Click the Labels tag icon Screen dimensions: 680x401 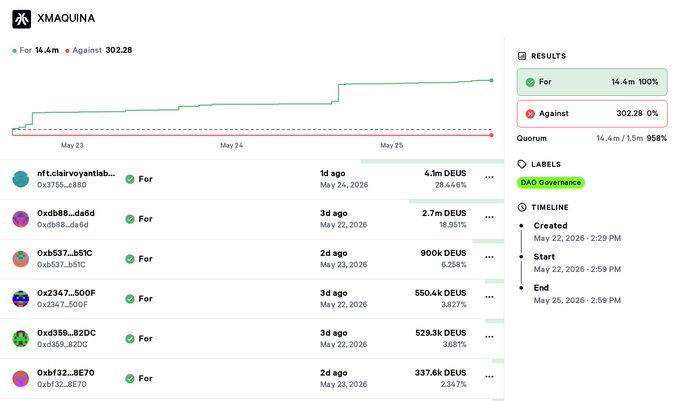522,164
